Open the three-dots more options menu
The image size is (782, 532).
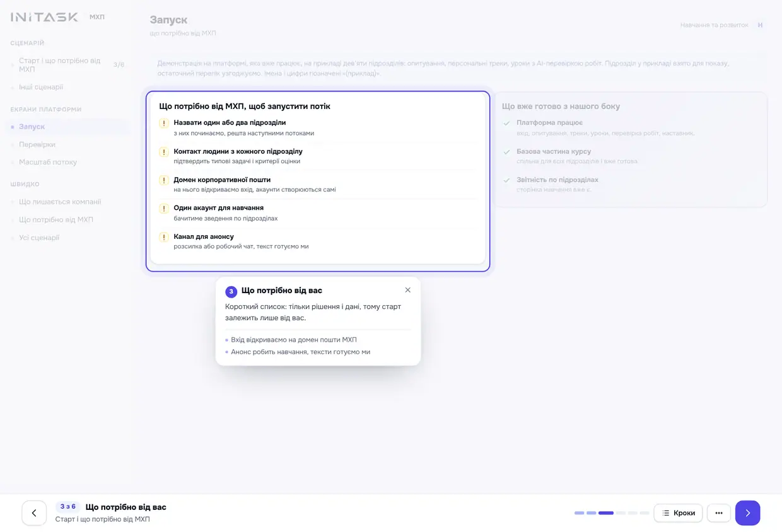[719, 513]
